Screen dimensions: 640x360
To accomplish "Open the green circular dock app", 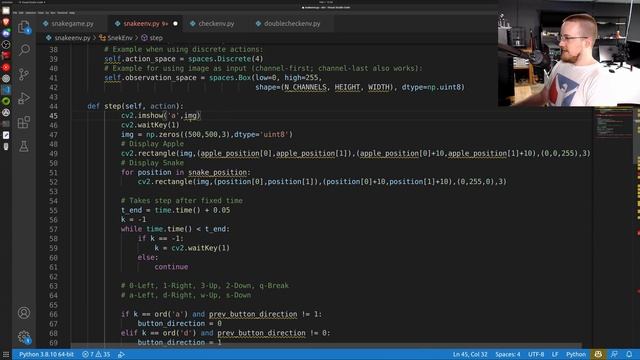I will (x=6, y=101).
